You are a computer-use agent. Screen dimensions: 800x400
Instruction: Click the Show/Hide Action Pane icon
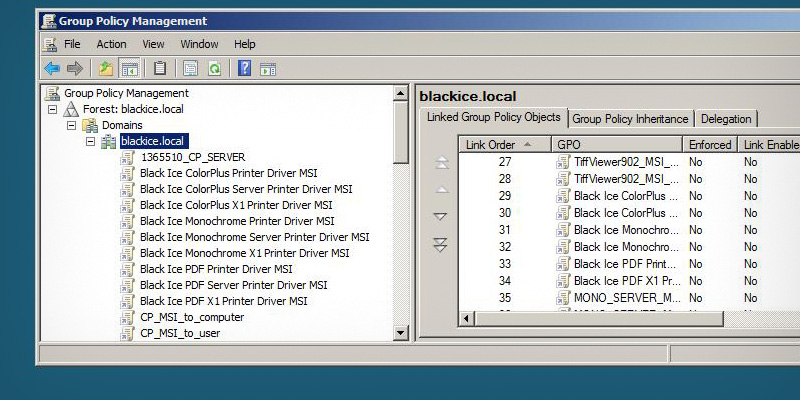[x=267, y=69]
